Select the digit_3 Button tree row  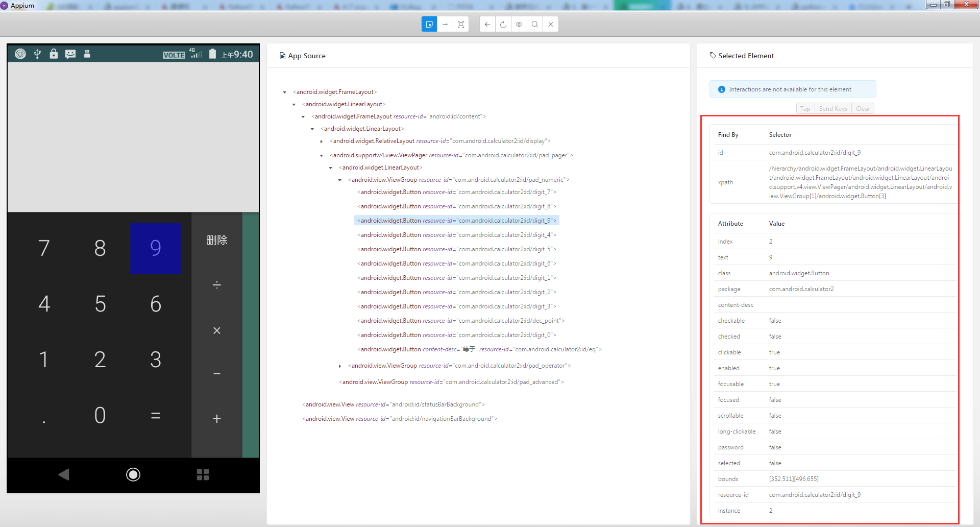(457, 306)
